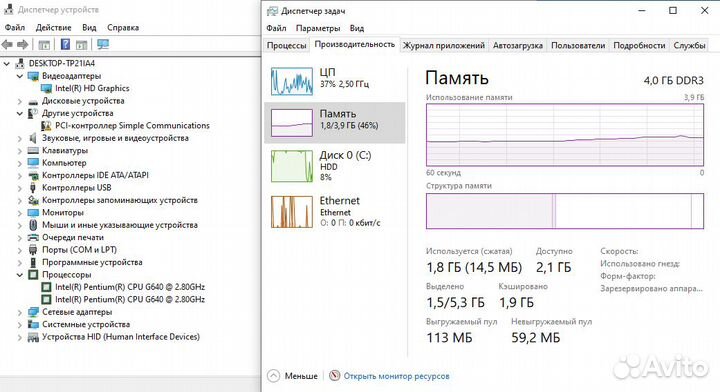Screen dimensions: 720x392
Task: Expand the Дисковые устройства chevron
Action: tap(20, 101)
